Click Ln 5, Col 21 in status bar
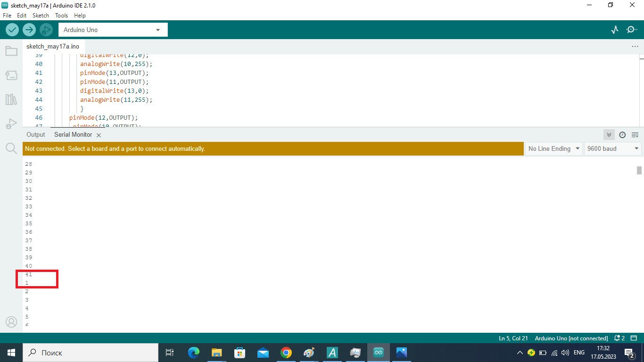This screenshot has height=362, width=644. 513,338
